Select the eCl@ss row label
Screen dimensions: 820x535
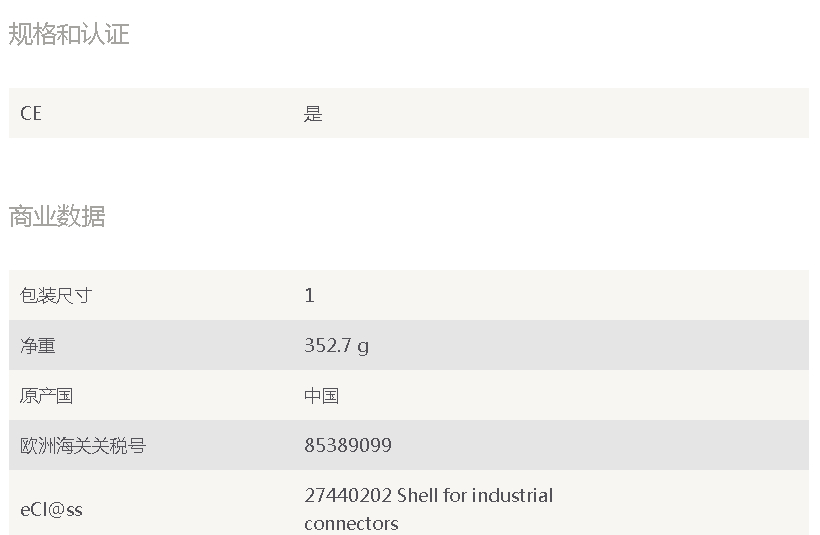point(51,510)
